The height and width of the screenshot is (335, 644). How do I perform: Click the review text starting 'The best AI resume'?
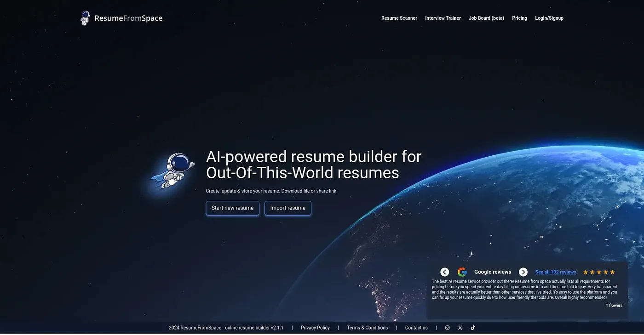(525, 289)
